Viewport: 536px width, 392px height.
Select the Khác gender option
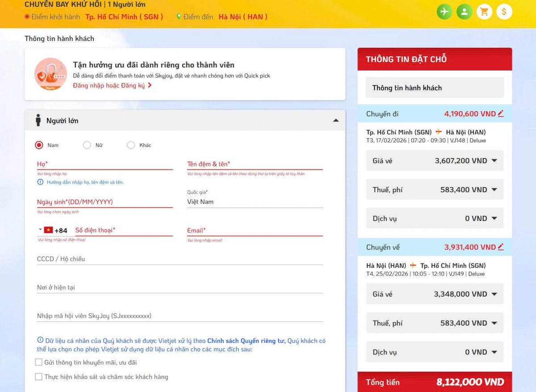[x=131, y=145]
